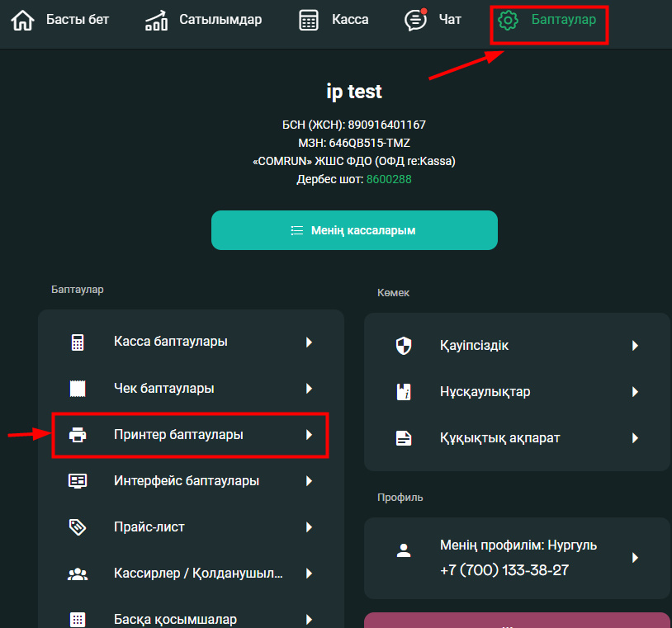This screenshot has width=672, height=628.
Task: Click the person icon in profile card
Action: (404, 550)
